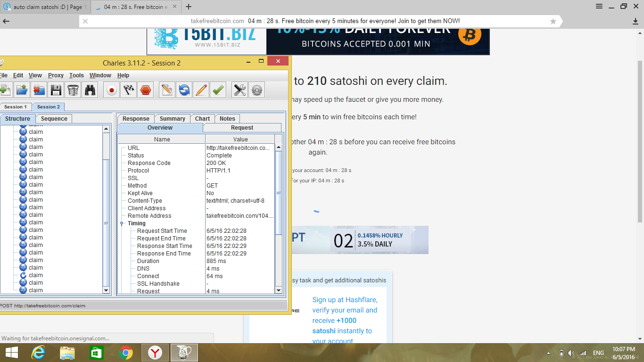Validate the response with the green checkmark icon
Screen dimensions: 644x362
[218, 90]
